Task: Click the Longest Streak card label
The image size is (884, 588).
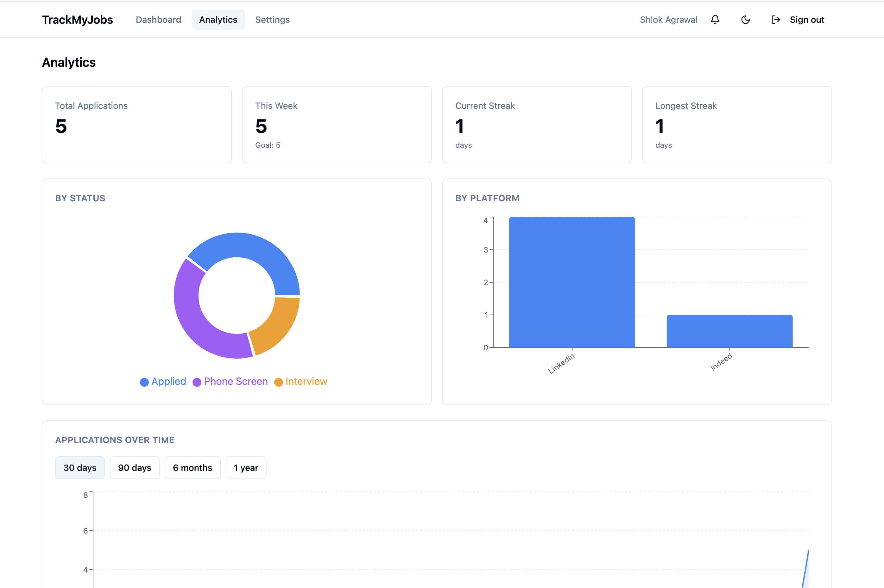Action: point(686,106)
